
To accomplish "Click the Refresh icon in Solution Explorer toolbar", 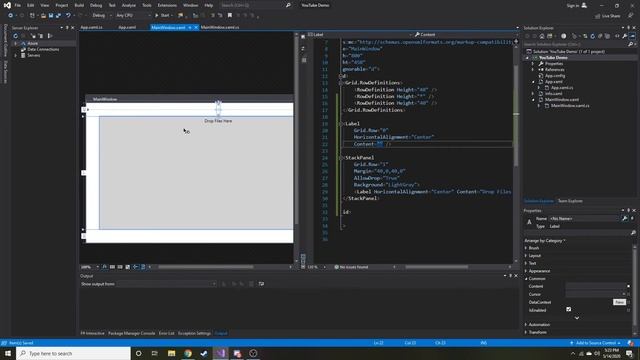I will tap(593, 36).
